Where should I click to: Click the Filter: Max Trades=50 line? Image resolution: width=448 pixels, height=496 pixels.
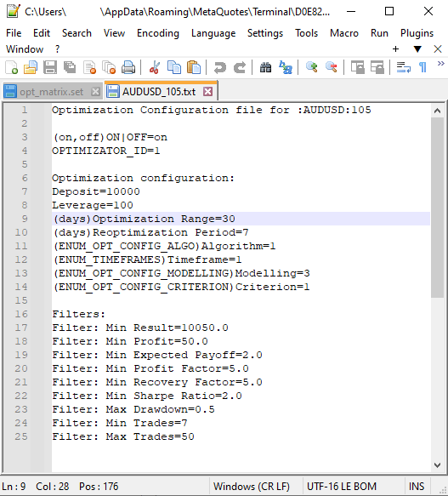[123, 436]
